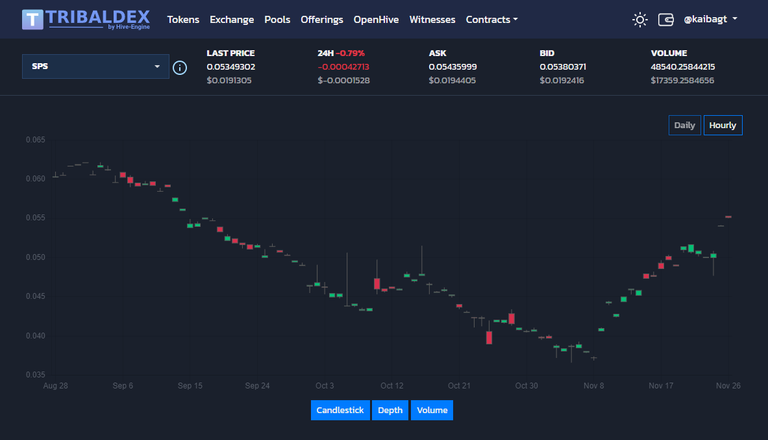Click the last price value 0.05349302
The height and width of the screenshot is (440, 768).
coord(231,67)
